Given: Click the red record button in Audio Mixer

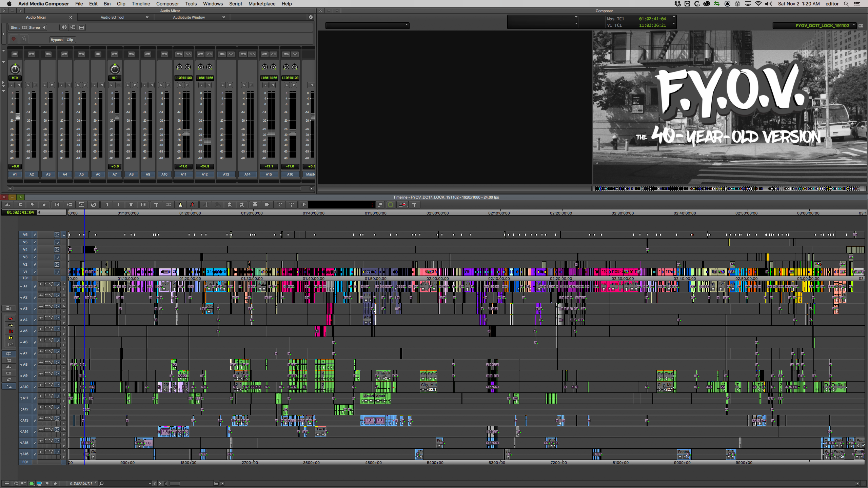Looking at the screenshot, I should [14, 39].
